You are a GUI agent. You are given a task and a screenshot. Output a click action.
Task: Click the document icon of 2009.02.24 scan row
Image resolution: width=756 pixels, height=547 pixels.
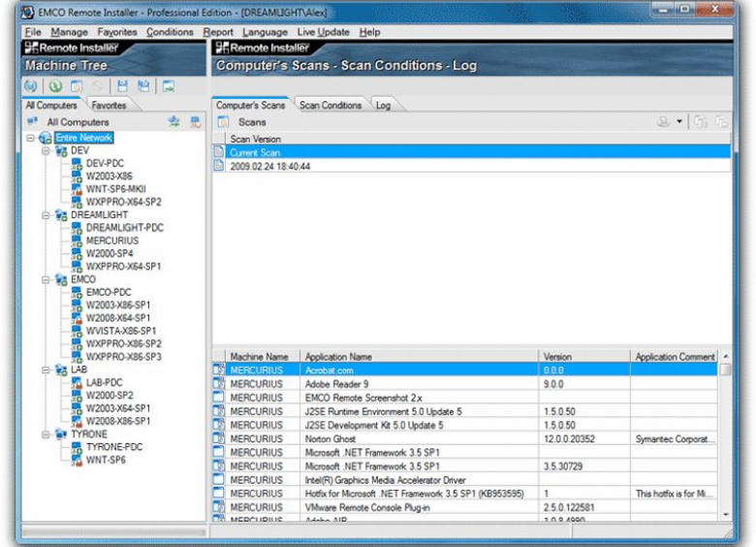click(219, 166)
